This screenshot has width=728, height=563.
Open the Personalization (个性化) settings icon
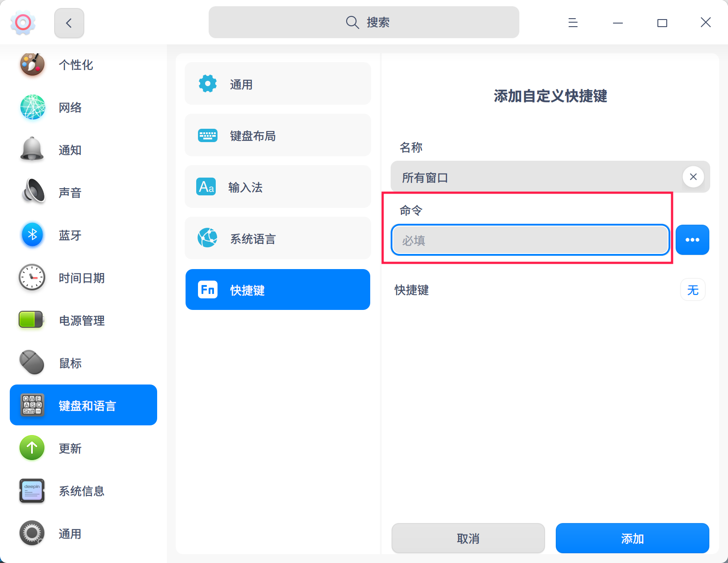[32, 65]
